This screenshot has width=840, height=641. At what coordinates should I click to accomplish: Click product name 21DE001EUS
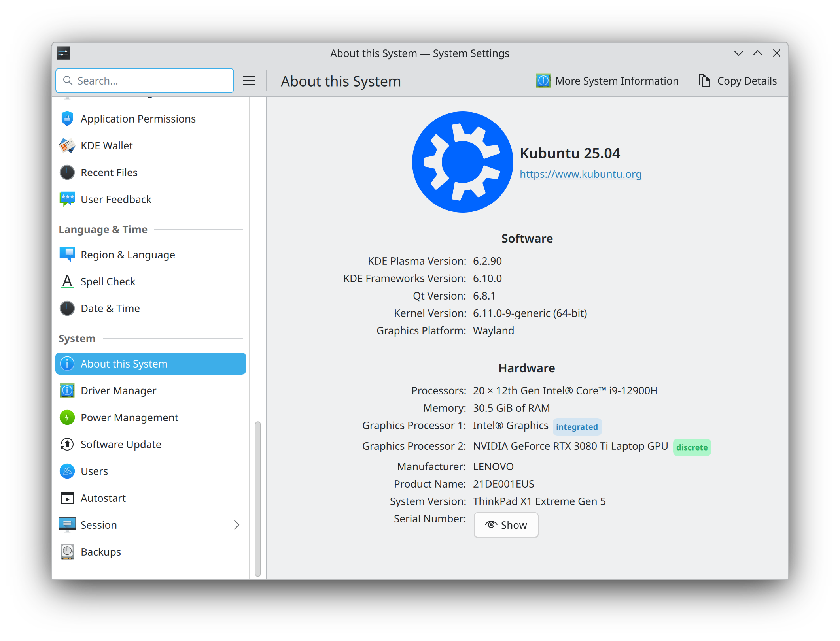click(503, 484)
